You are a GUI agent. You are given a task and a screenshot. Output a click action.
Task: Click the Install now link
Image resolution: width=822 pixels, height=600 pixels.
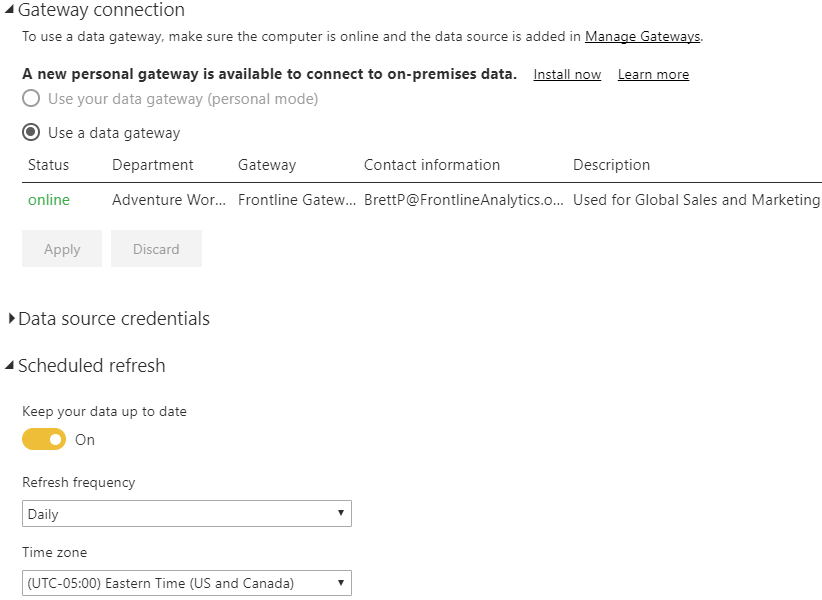pos(567,74)
